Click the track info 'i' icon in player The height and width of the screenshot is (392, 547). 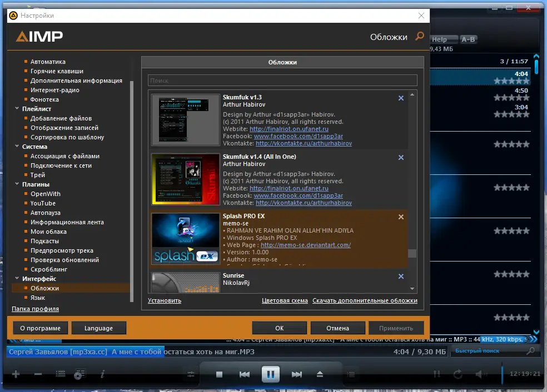click(x=102, y=374)
